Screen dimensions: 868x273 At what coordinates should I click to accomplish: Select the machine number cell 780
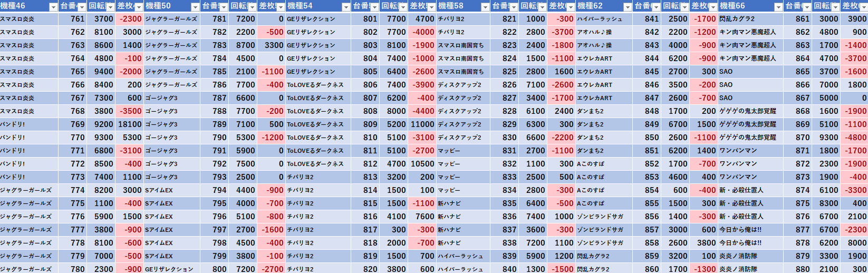pos(72,269)
